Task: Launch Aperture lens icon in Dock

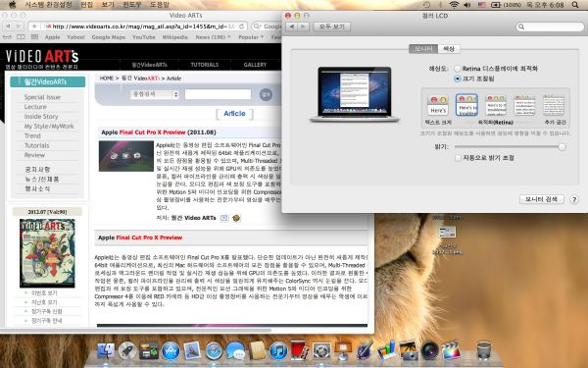Action: pyautogui.click(x=430, y=351)
